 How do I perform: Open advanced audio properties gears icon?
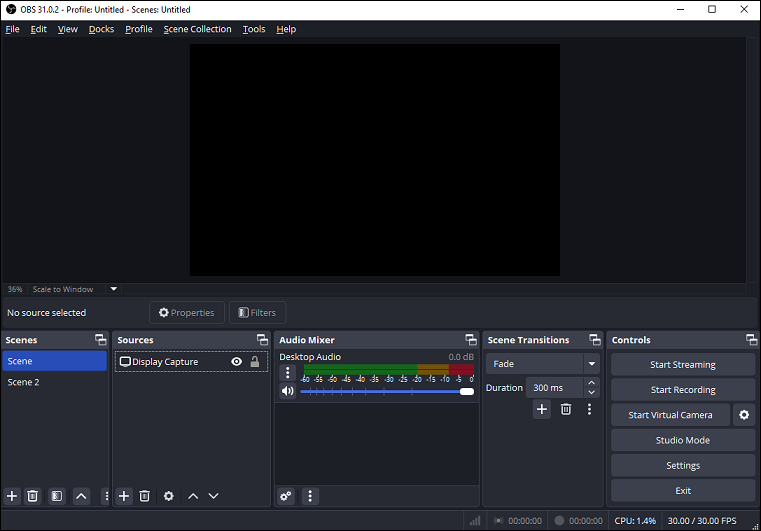click(286, 496)
